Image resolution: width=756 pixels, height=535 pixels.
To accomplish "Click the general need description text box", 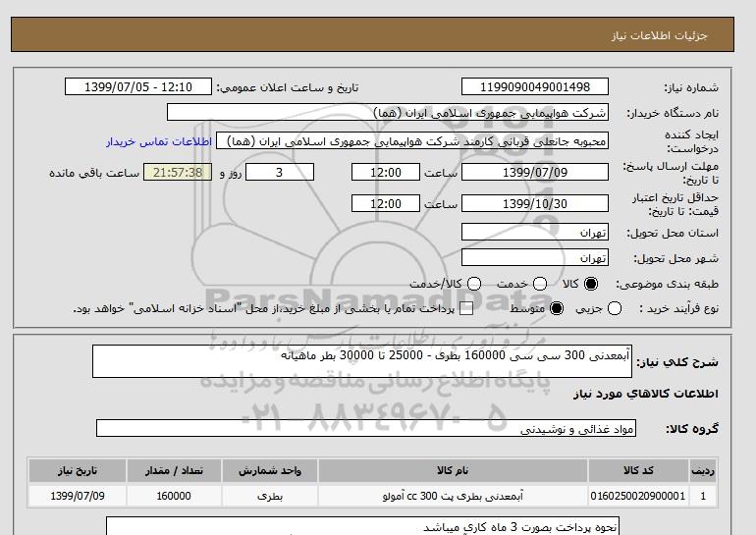I will click(x=362, y=361).
